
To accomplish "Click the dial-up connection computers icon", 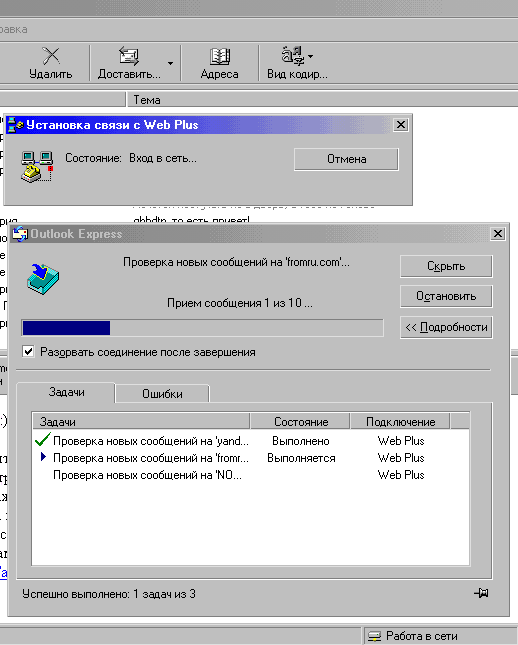I will pos(37,167).
